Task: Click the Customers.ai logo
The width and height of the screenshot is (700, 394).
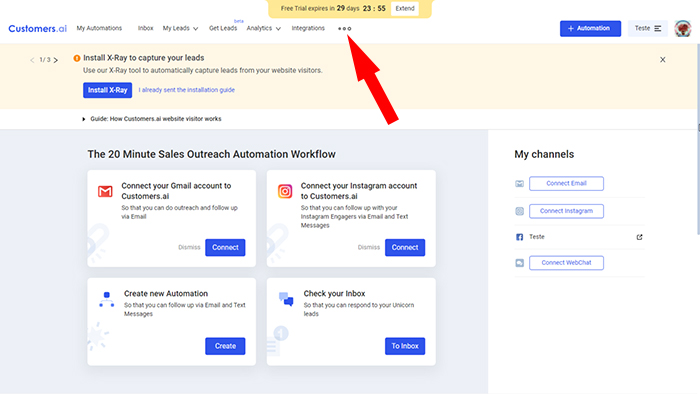Action: (38, 29)
